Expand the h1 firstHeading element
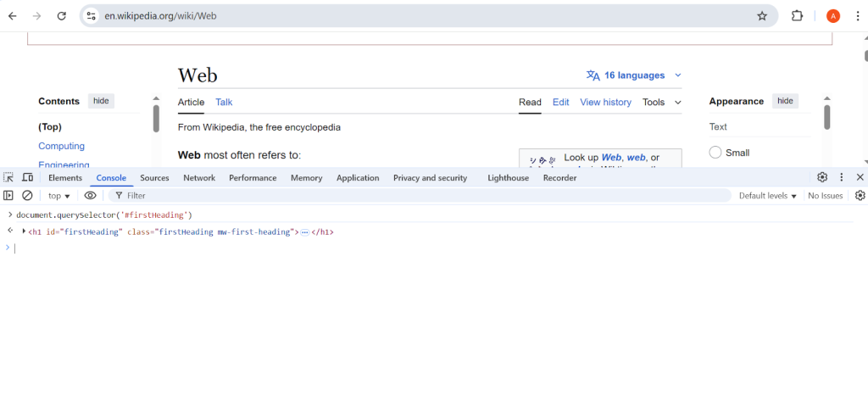This screenshot has width=868, height=418. point(24,231)
